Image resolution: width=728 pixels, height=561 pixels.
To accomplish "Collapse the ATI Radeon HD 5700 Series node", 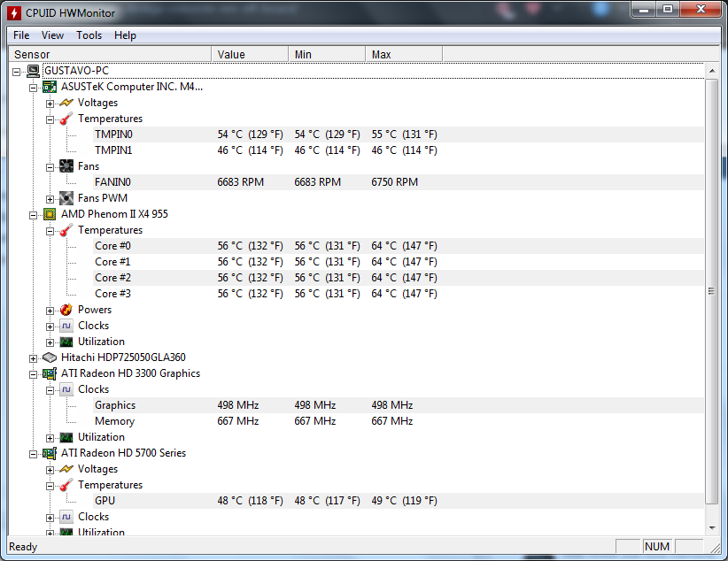I will [x=34, y=454].
